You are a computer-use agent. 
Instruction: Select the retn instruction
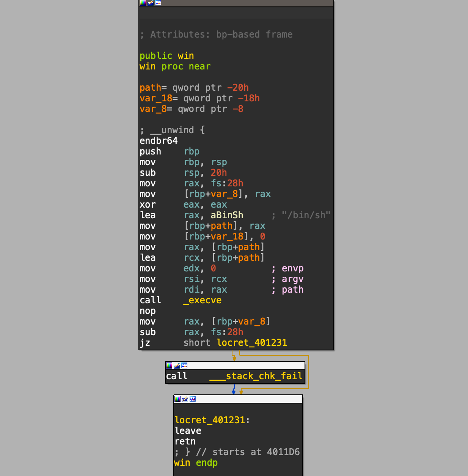click(x=185, y=441)
